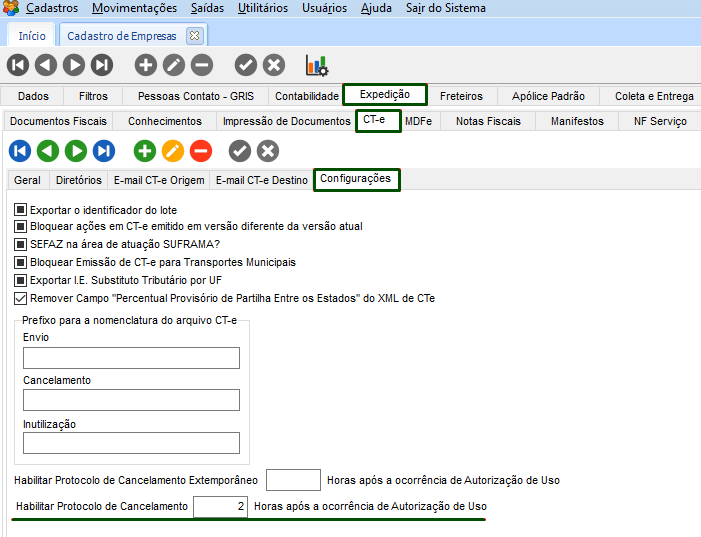
Task: Switch to the Filtros tab
Action: click(93, 96)
